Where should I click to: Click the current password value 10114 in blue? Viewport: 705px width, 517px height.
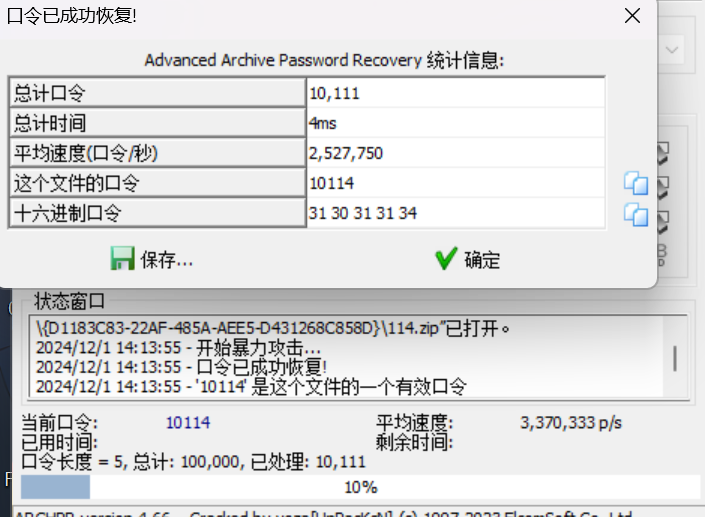click(188, 423)
